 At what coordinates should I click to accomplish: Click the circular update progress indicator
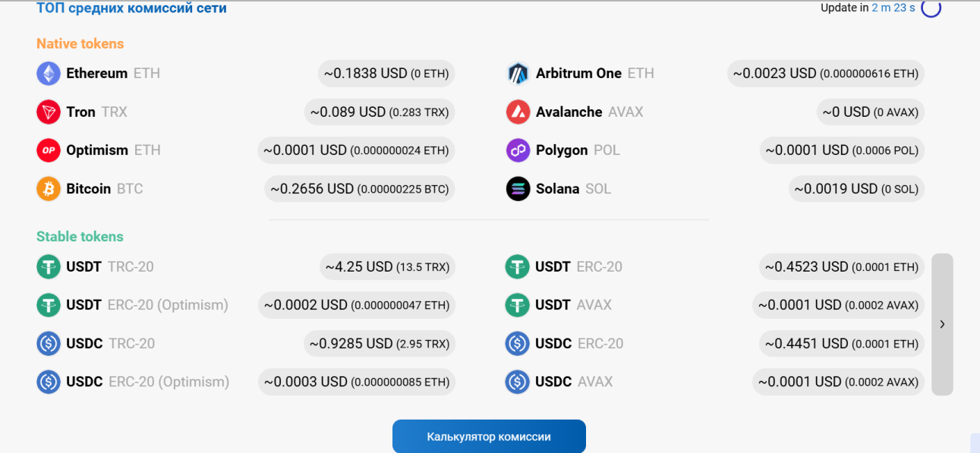(x=930, y=9)
